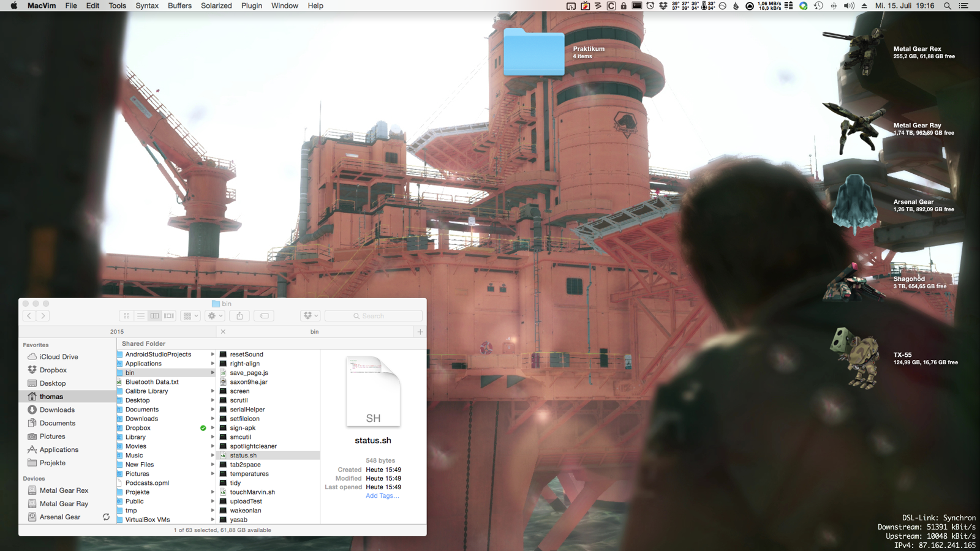Open the Solarized menu

216,6
